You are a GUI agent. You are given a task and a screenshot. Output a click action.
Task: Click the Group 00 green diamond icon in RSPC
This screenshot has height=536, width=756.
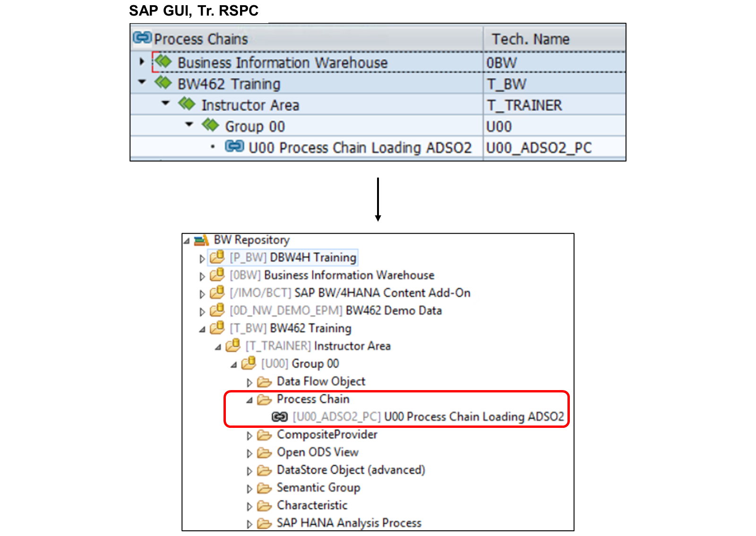tap(210, 125)
